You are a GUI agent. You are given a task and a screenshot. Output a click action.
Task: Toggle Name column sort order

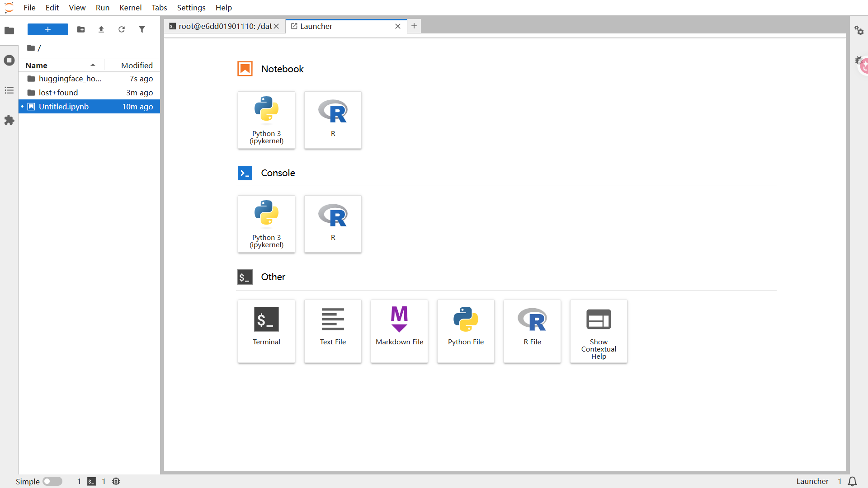(x=61, y=66)
